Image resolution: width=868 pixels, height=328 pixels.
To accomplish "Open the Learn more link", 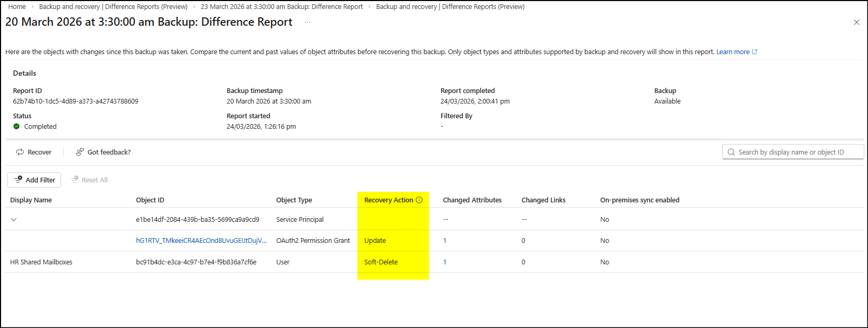I will tap(736, 52).
